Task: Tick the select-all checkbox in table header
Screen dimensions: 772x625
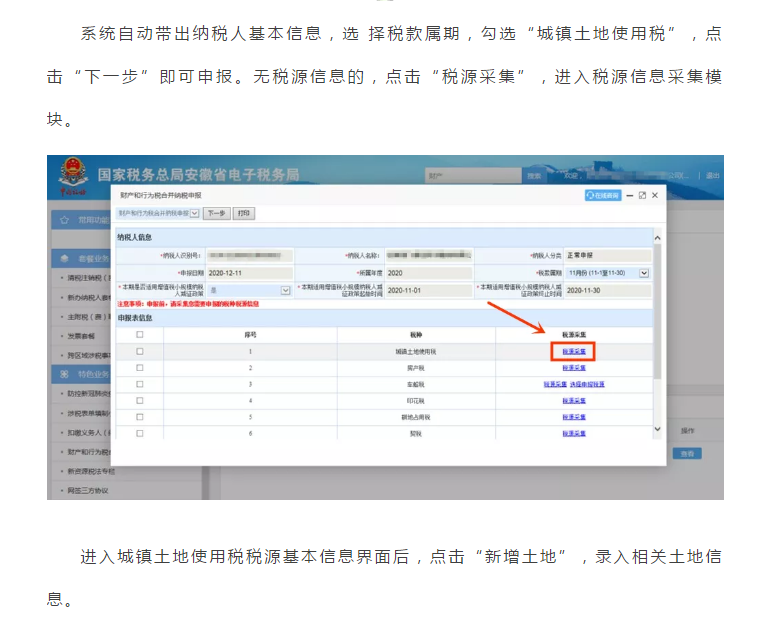Action: click(140, 334)
